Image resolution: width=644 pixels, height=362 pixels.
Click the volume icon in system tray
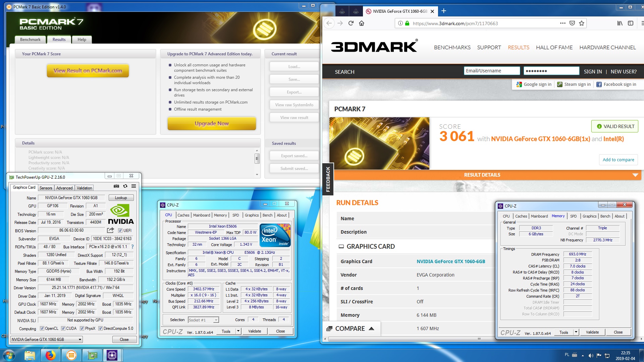coord(591,355)
